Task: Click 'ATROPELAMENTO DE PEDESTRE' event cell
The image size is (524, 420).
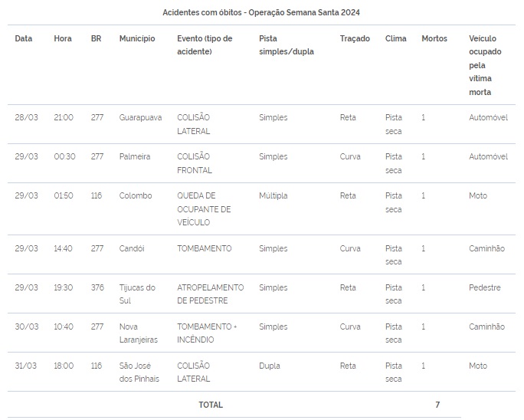Action: (x=211, y=294)
